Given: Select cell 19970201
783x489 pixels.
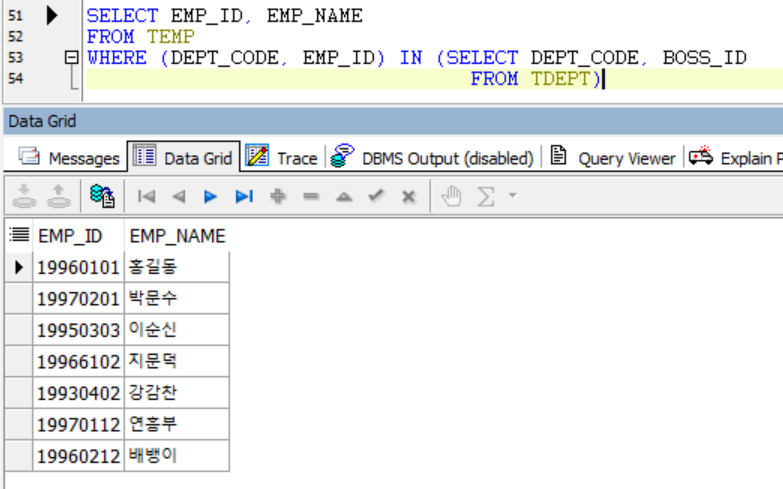Looking at the screenshot, I should (x=78, y=299).
